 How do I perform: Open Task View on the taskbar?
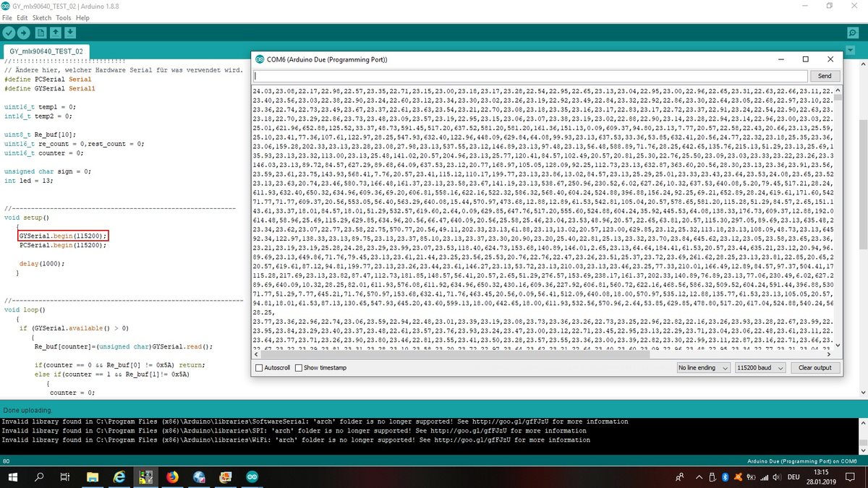point(64,477)
